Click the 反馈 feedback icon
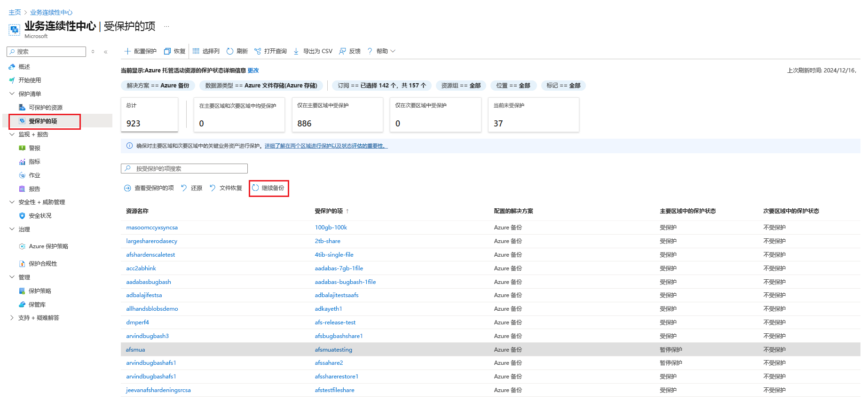The width and height of the screenshot is (868, 409). click(342, 51)
